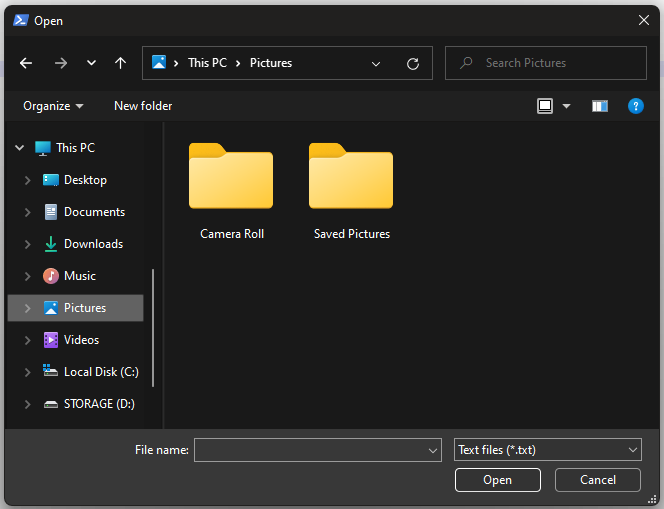The height and width of the screenshot is (509, 664).
Task: Click the Pictures icon in the address bar
Action: tap(159, 62)
